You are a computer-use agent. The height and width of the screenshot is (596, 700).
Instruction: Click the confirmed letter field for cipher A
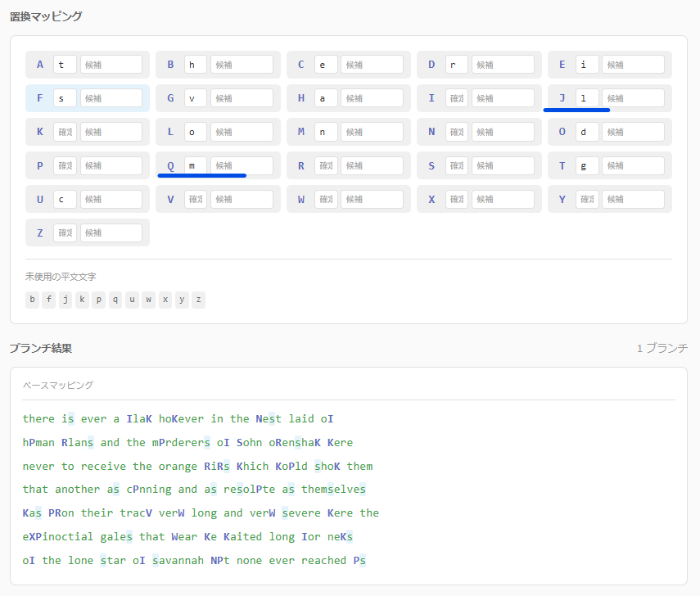[x=65, y=65]
